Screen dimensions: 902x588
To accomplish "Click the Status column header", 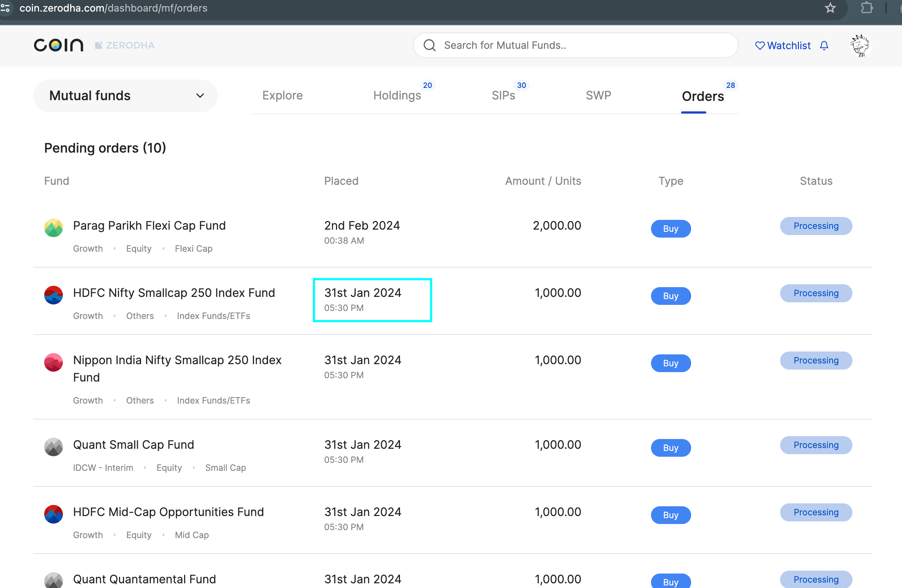I will pyautogui.click(x=816, y=181).
